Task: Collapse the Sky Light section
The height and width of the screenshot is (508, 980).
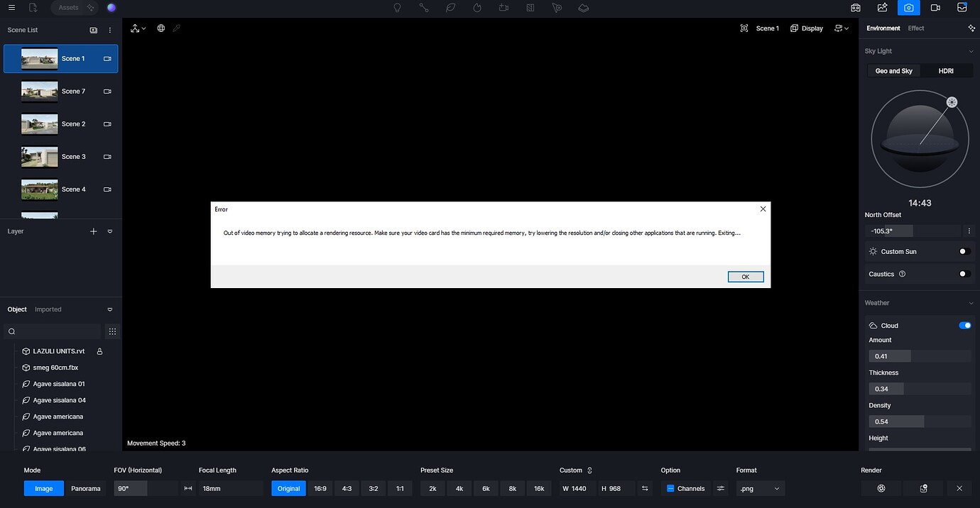Action: (x=971, y=51)
